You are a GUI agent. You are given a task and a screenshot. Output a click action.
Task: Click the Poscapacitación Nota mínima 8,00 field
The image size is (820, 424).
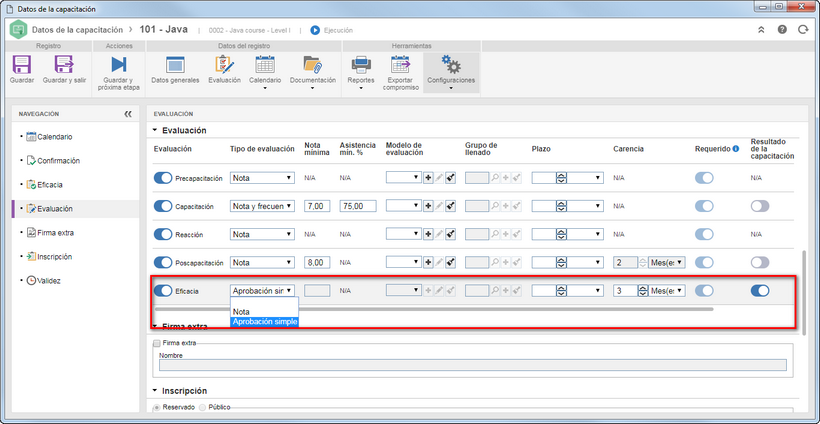(317, 262)
